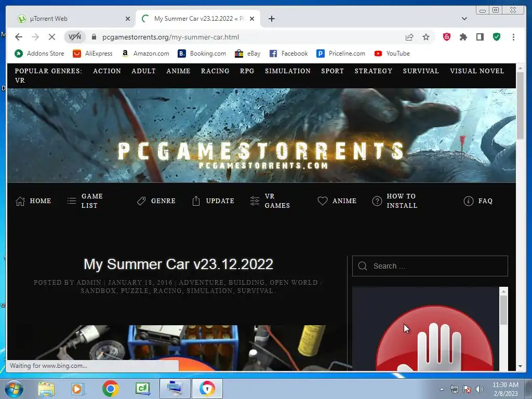Open the GENRE tag menu item

tap(156, 201)
